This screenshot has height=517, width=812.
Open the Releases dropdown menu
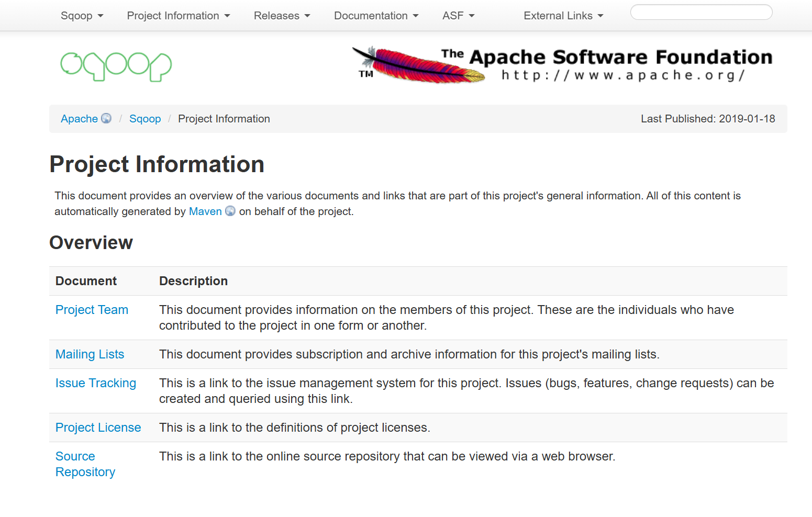click(282, 16)
